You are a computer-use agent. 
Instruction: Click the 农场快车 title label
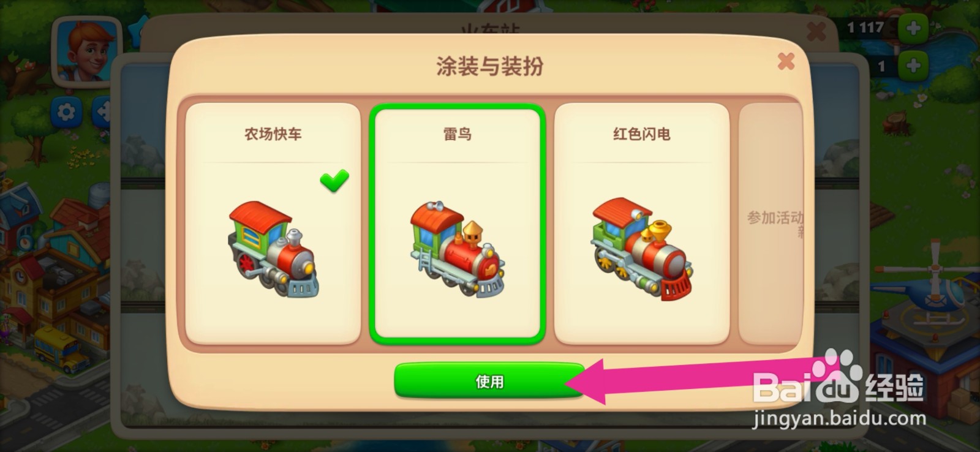tap(273, 134)
